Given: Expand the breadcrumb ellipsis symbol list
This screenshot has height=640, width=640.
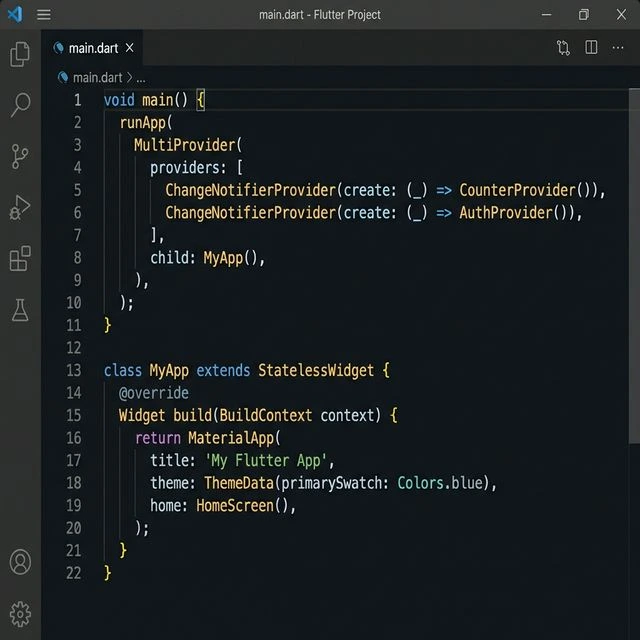Looking at the screenshot, I should [x=141, y=78].
